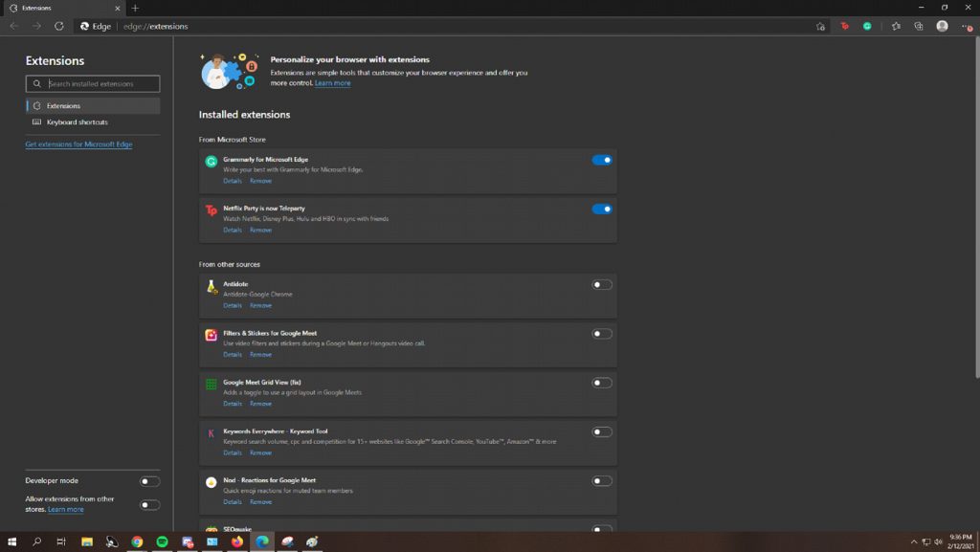Open Get extensions for Microsoft Edge link
Viewport: 980px width, 552px height.
78,144
